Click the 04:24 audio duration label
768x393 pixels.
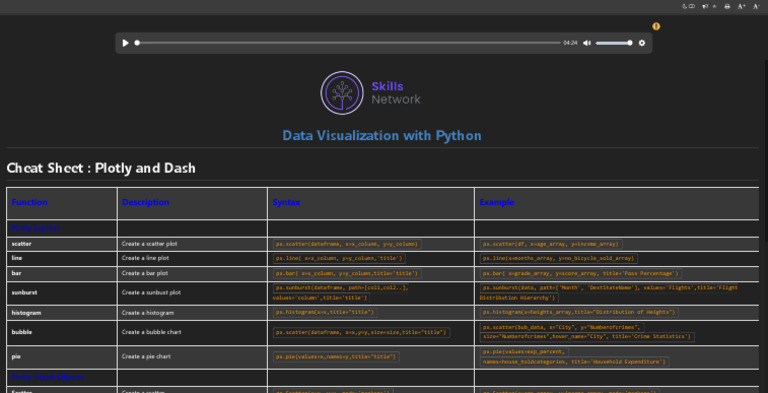coord(570,43)
